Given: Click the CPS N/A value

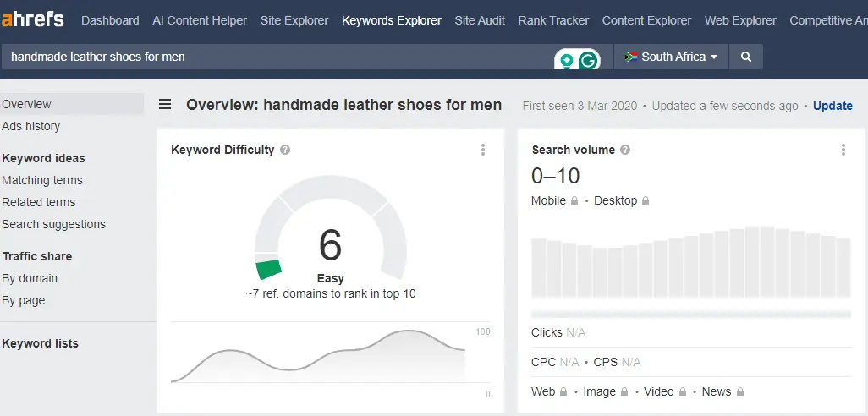Looking at the screenshot, I should (x=631, y=363).
